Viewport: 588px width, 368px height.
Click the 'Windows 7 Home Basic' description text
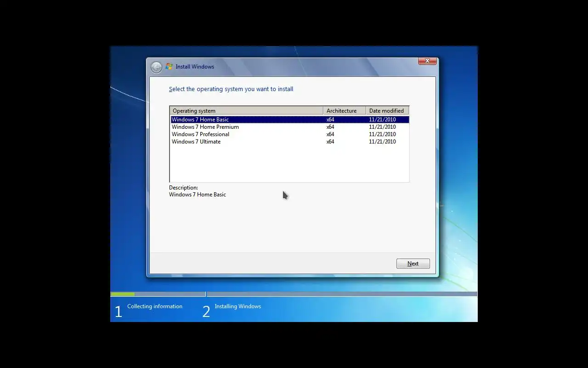click(x=198, y=195)
